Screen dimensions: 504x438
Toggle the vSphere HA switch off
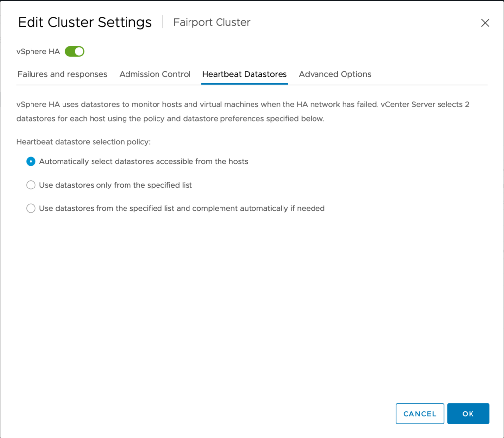[75, 51]
